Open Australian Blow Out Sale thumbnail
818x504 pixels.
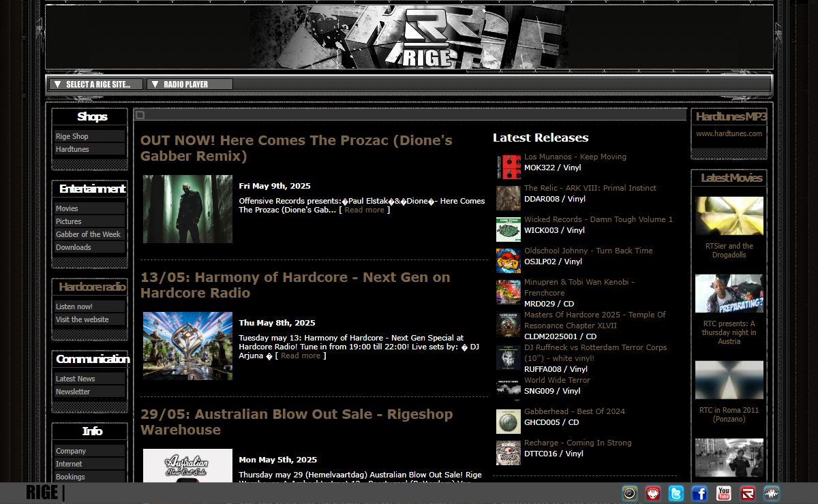187,465
